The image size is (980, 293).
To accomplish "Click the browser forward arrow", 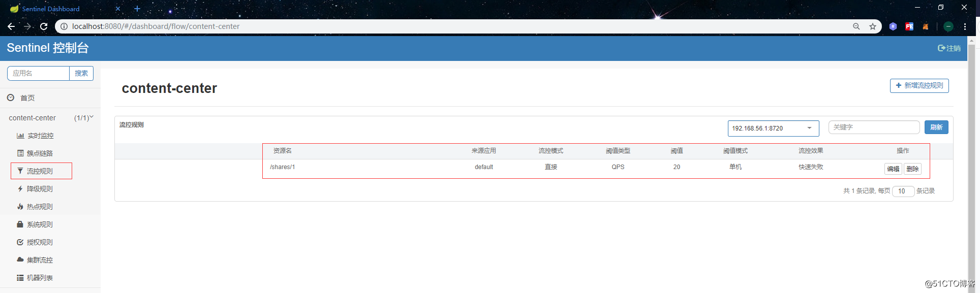I will pyautogui.click(x=27, y=26).
